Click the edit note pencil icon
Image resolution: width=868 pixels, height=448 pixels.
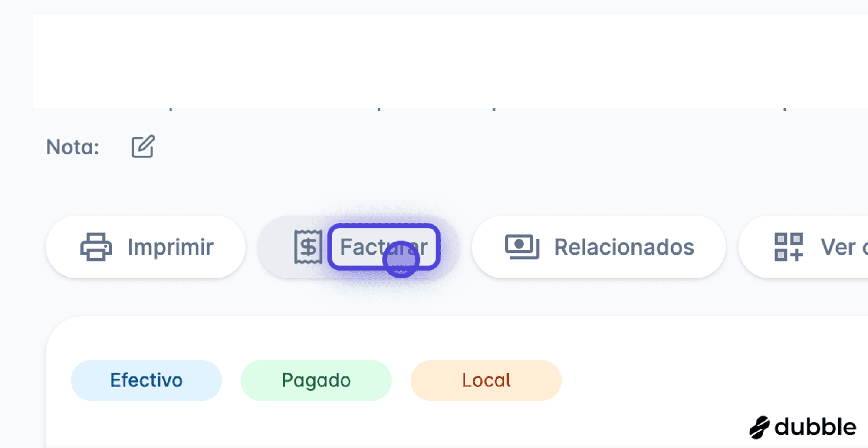(x=143, y=147)
